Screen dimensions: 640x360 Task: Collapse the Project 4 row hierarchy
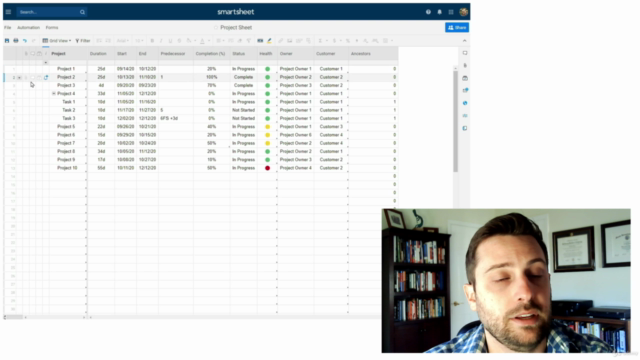tap(53, 93)
